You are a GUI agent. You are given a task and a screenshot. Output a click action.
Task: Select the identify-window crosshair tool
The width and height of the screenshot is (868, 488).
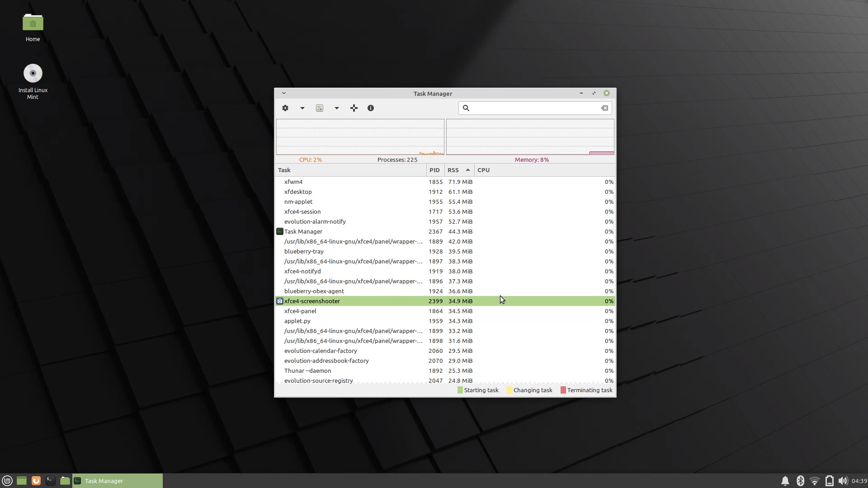(x=354, y=108)
